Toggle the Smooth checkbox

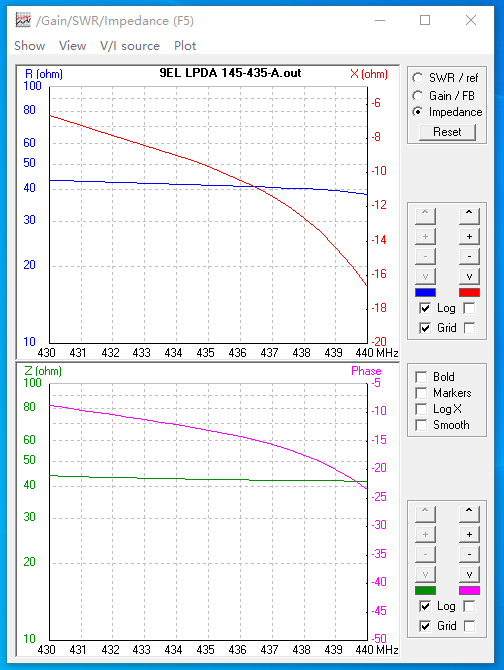tap(442, 425)
